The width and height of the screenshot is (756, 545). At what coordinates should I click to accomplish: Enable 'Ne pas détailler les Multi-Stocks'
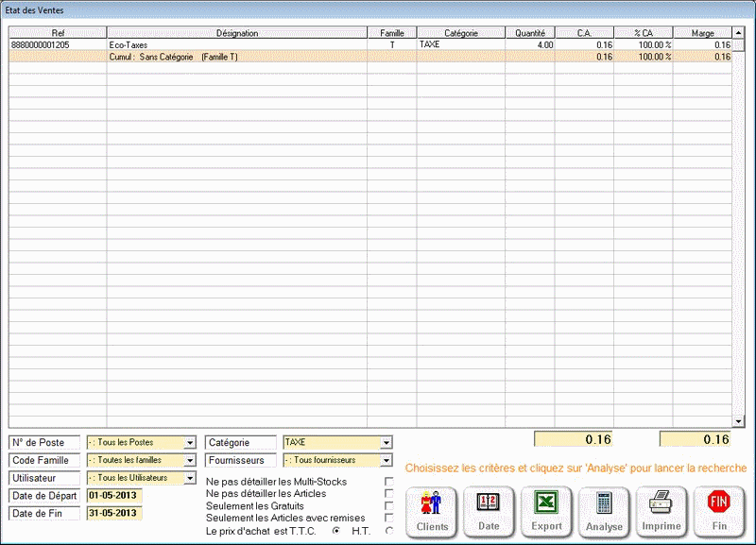(x=389, y=482)
